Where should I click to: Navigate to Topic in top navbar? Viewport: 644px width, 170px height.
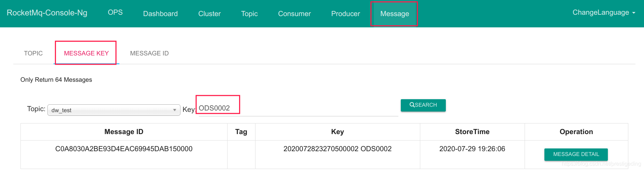[249, 14]
